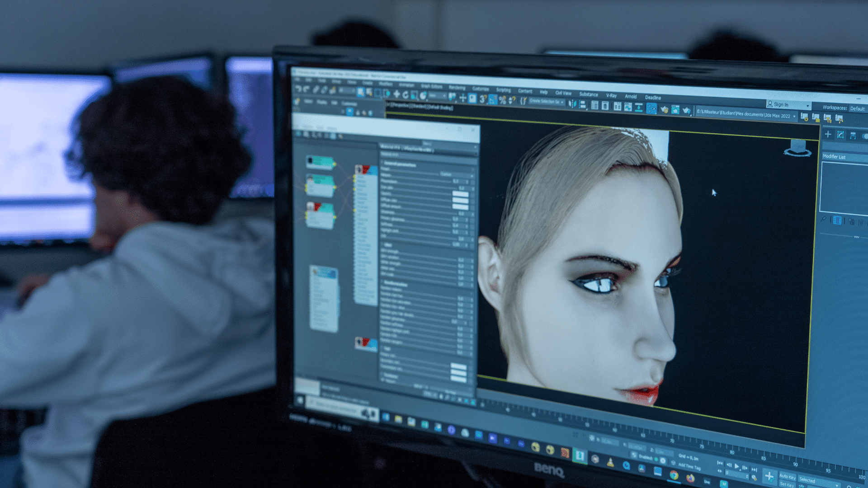
Task: Click the Mirror tool icon
Action: point(573,103)
